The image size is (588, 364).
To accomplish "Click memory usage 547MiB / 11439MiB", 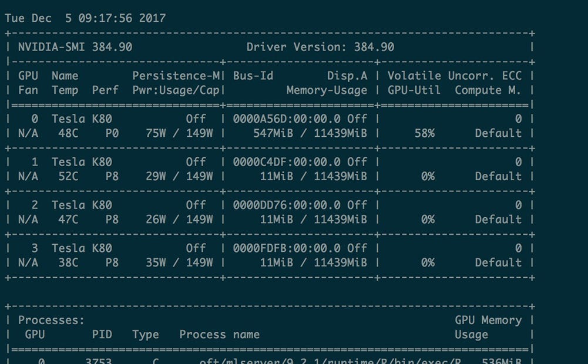I will (310, 133).
